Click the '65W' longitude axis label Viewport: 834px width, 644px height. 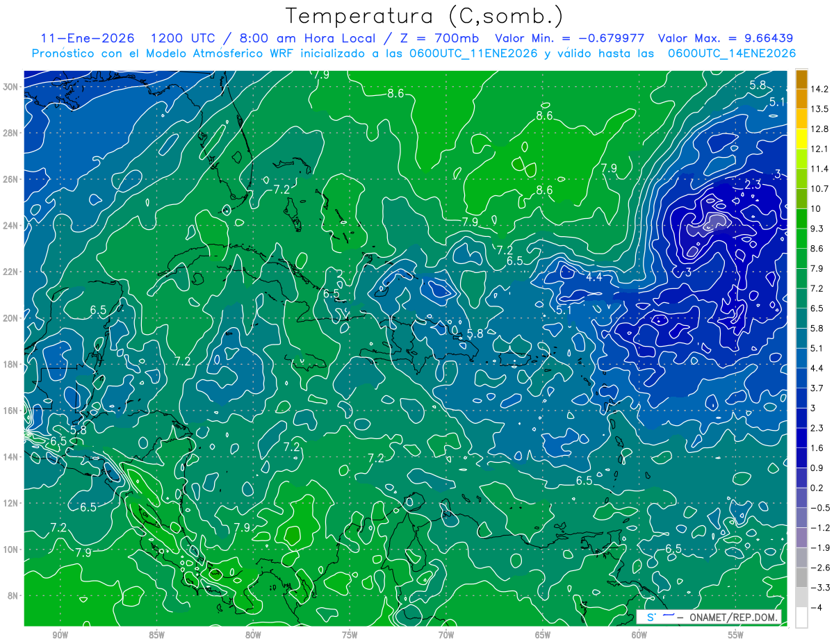pyautogui.click(x=543, y=636)
